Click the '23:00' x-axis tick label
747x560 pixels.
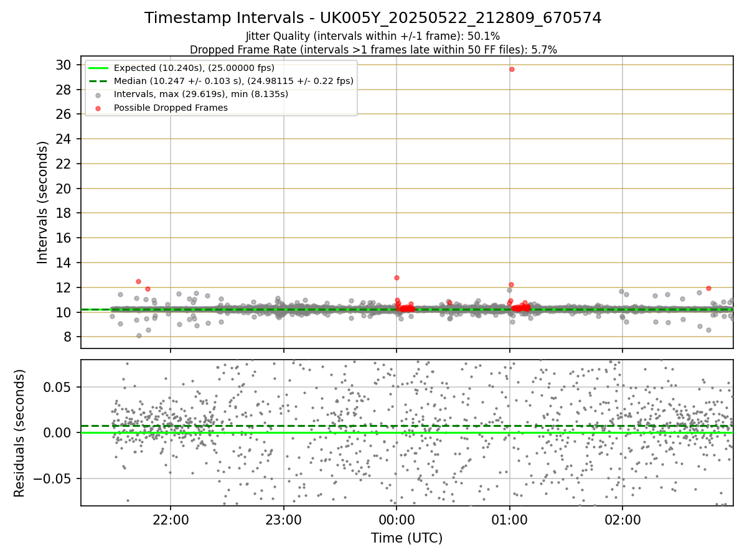[x=284, y=519]
